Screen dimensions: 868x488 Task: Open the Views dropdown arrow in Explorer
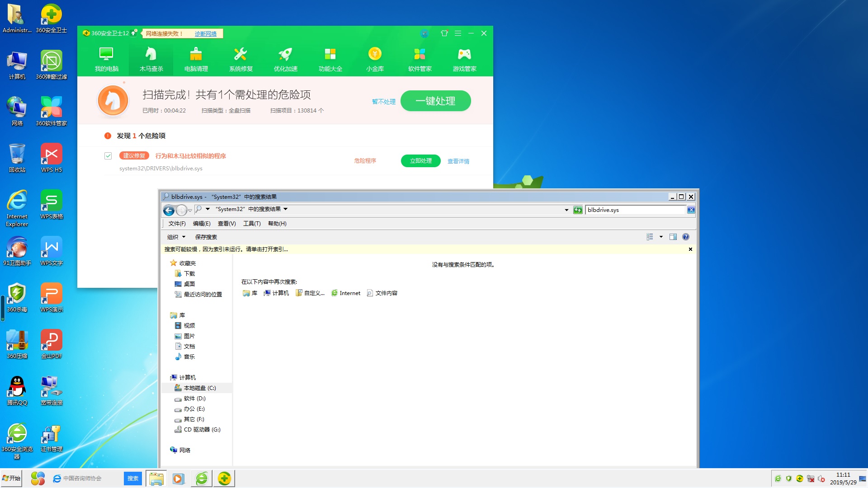660,236
